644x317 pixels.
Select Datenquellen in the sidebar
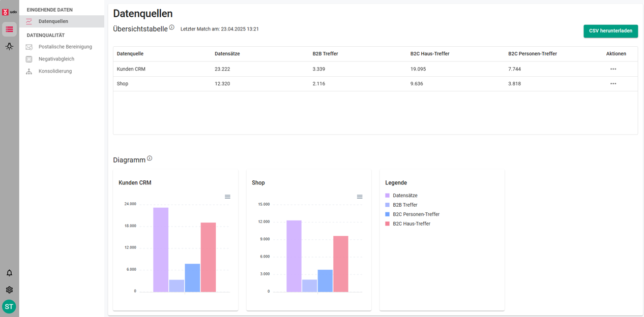click(53, 21)
